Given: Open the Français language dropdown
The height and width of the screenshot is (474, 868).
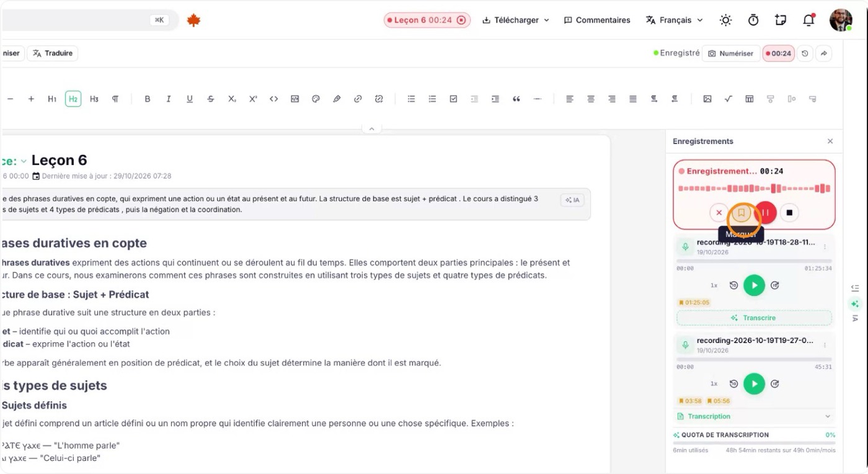Looking at the screenshot, I should click(x=675, y=20).
